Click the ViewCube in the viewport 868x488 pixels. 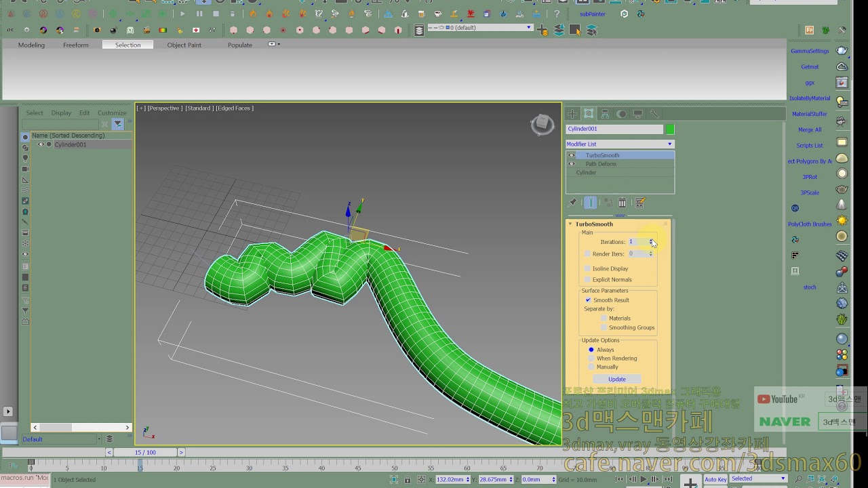point(542,124)
